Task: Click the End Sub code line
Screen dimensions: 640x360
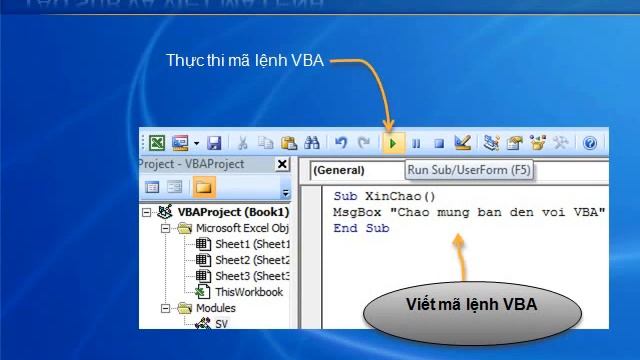Action: click(x=361, y=228)
